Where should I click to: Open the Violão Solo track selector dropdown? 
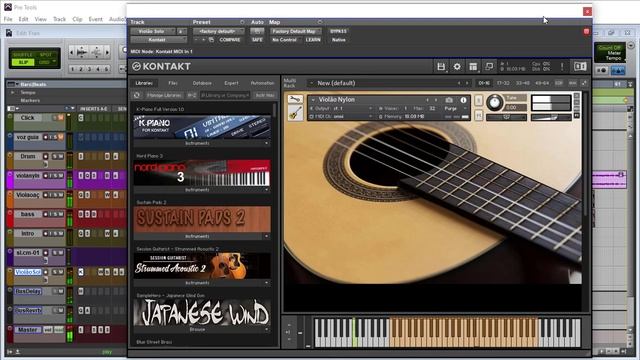[x=153, y=31]
